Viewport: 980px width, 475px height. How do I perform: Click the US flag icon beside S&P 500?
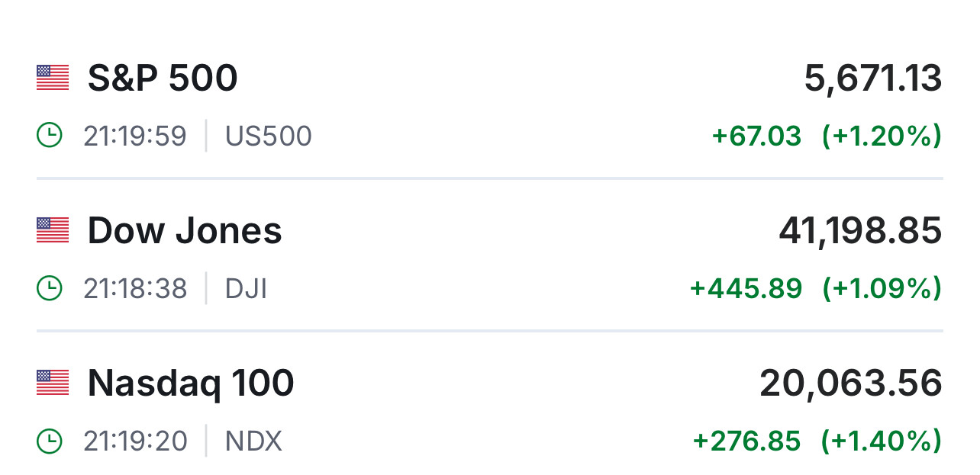click(x=53, y=78)
